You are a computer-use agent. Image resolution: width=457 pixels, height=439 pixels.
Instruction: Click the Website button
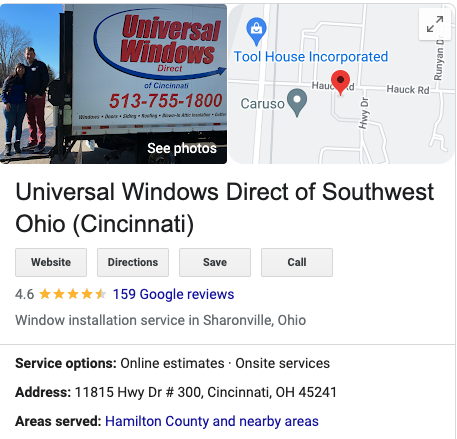51,262
